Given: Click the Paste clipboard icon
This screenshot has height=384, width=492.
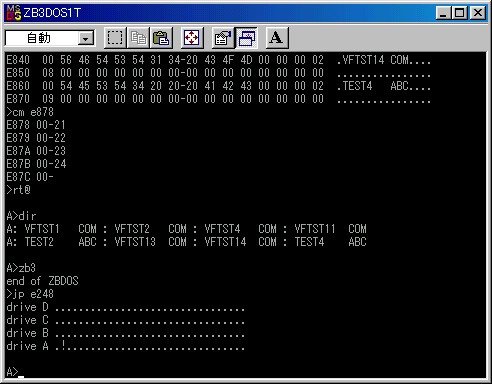Looking at the screenshot, I should coord(161,38).
